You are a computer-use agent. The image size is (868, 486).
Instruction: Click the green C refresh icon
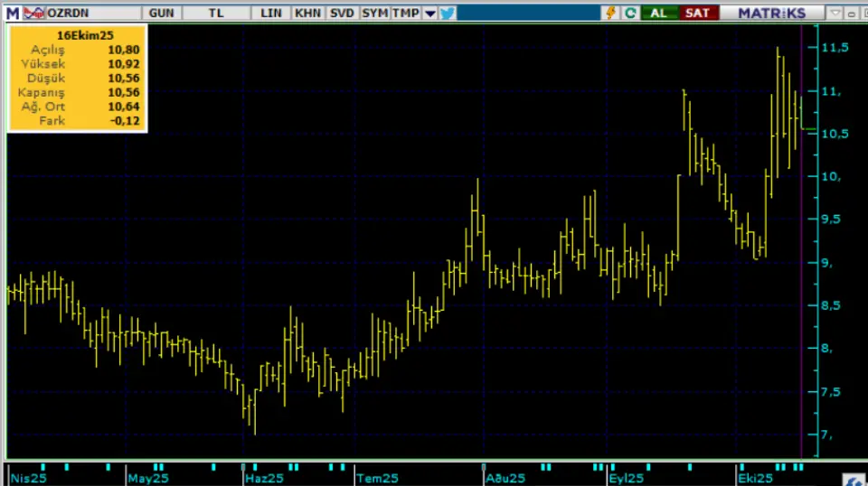click(x=630, y=13)
